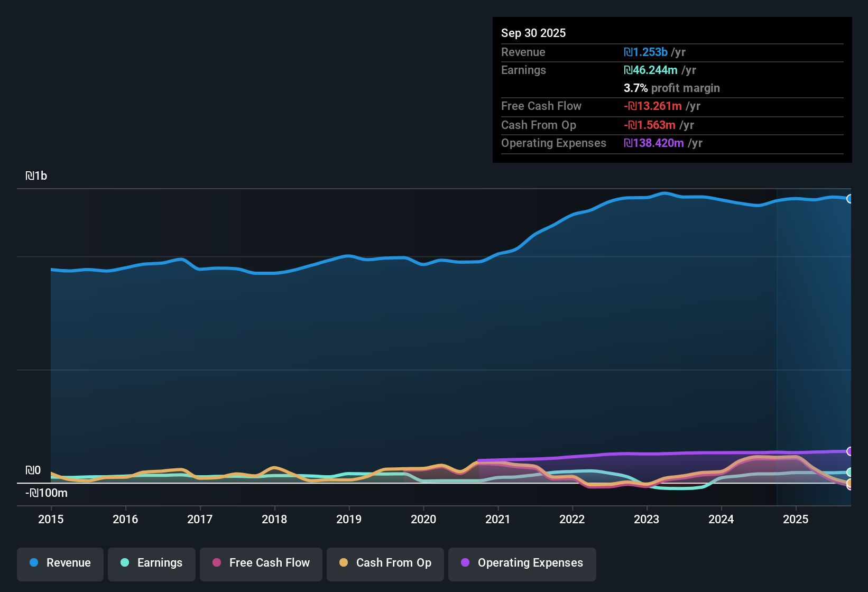This screenshot has height=592, width=868.
Task: Toggle the Earnings series visibility
Action: coord(151,564)
